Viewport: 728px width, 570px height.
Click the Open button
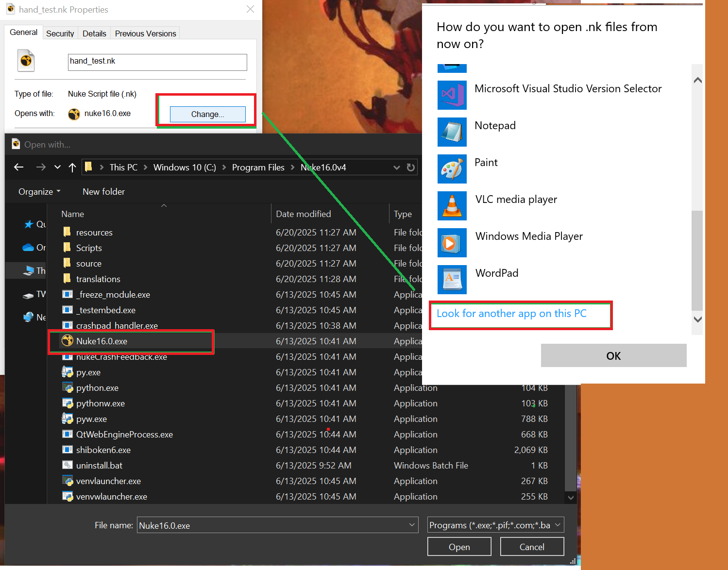point(459,547)
